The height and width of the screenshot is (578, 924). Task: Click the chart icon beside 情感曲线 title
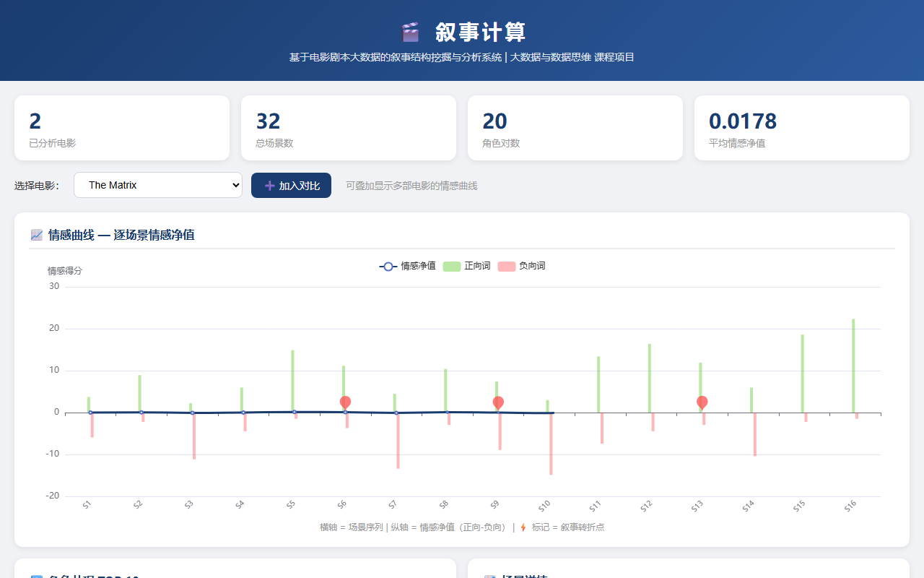37,235
